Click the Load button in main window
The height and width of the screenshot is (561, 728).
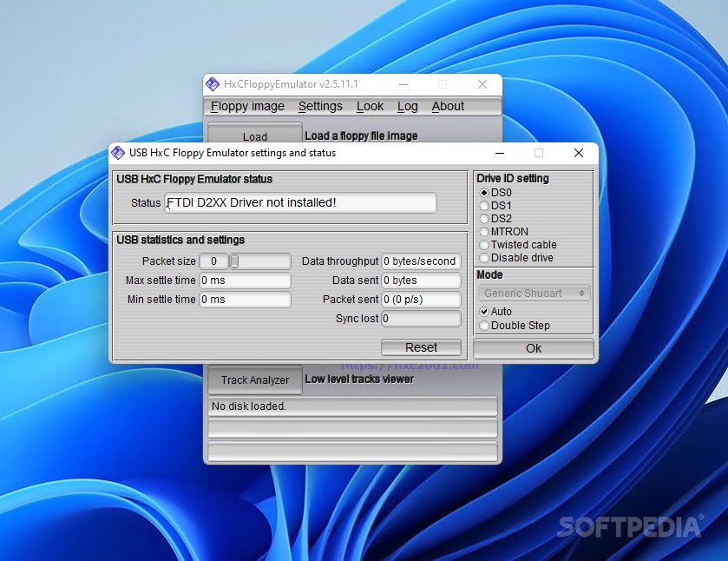pyautogui.click(x=255, y=134)
